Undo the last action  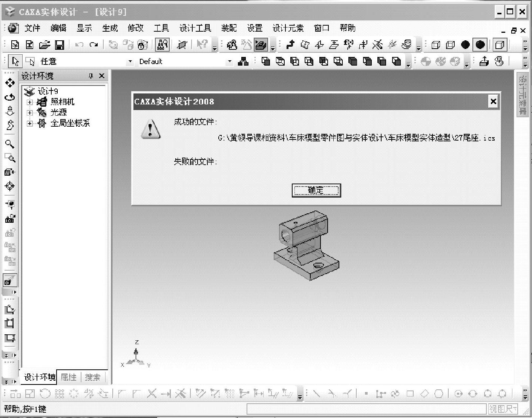click(x=79, y=45)
